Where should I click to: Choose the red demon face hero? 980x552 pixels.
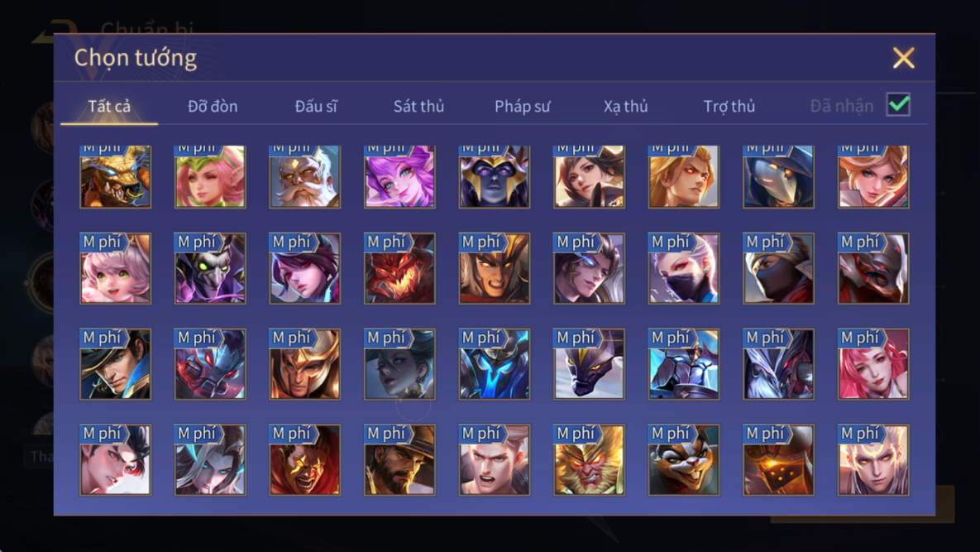click(400, 269)
